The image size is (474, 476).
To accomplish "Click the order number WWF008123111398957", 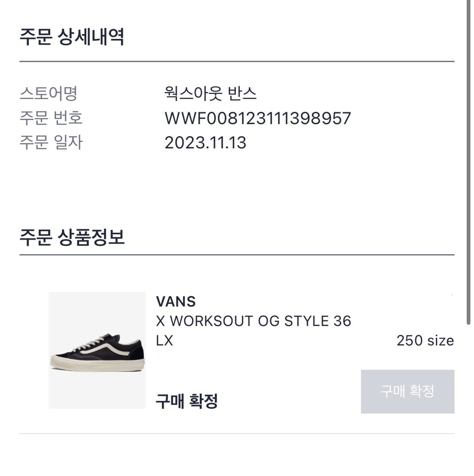I will coord(257,118).
